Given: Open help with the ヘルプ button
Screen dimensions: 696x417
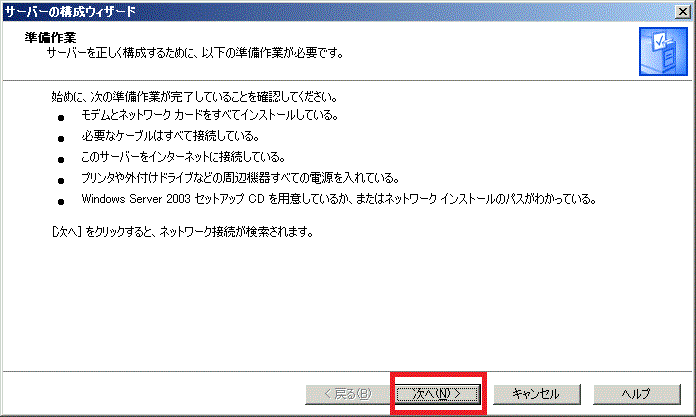Looking at the screenshot, I should pyautogui.click(x=637, y=394).
